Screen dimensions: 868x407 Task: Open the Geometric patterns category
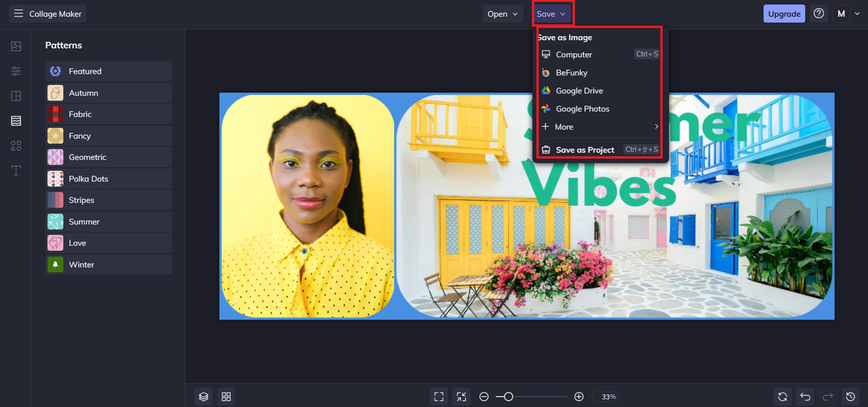(108, 157)
